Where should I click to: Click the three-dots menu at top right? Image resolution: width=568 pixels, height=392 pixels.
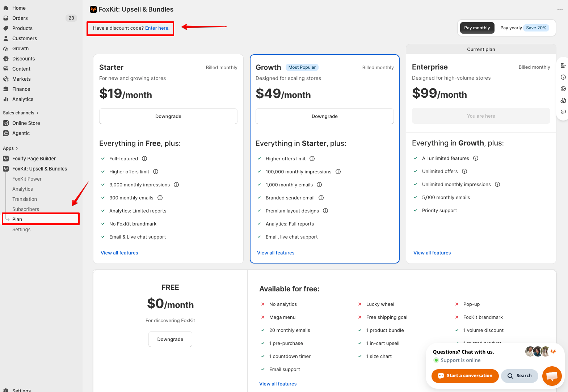tap(560, 9)
